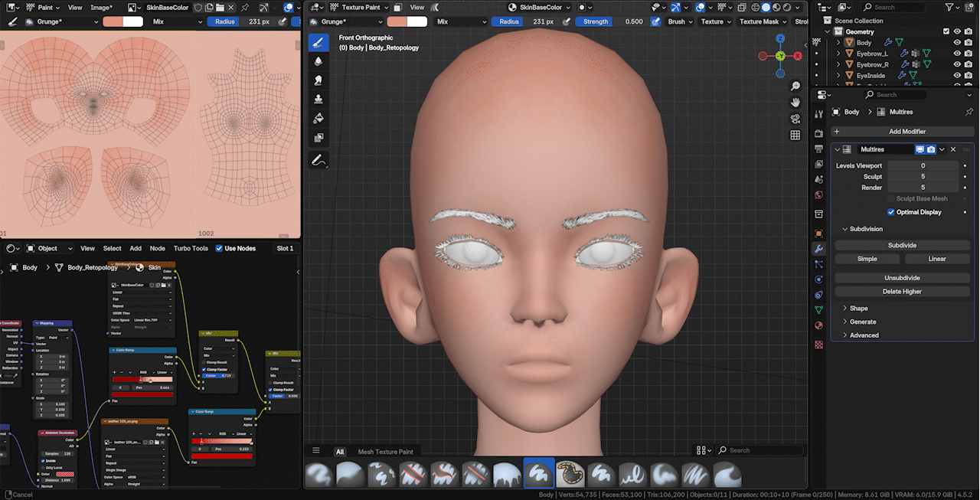Screen dimensions: 980x500
Task: Hide the Eyebrow_L object in viewport
Action: [957, 54]
